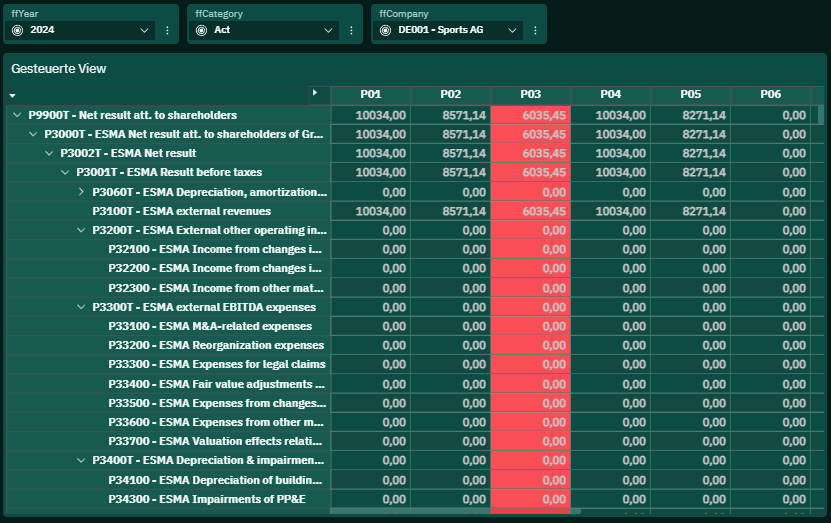Open the ffYear 2024 dropdown
This screenshot has width=831, height=523.
pyautogui.click(x=79, y=30)
